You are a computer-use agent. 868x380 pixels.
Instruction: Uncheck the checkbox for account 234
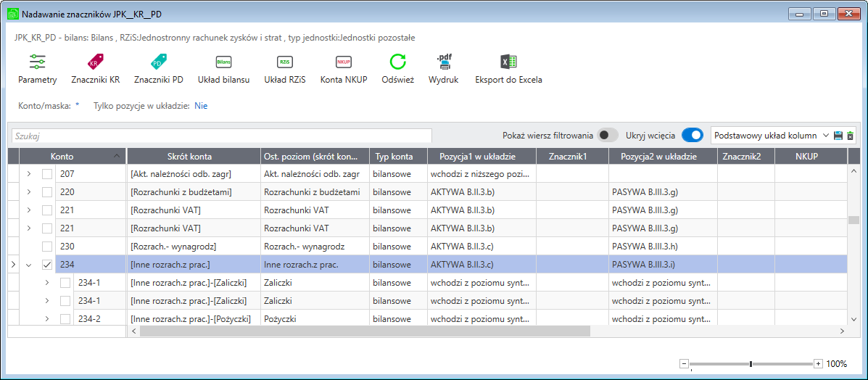[48, 264]
